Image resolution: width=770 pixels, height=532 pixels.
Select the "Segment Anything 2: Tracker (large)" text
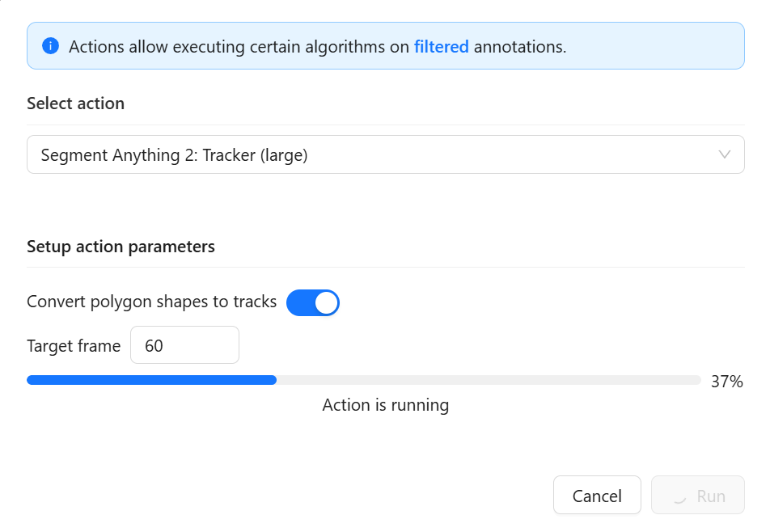(x=175, y=155)
